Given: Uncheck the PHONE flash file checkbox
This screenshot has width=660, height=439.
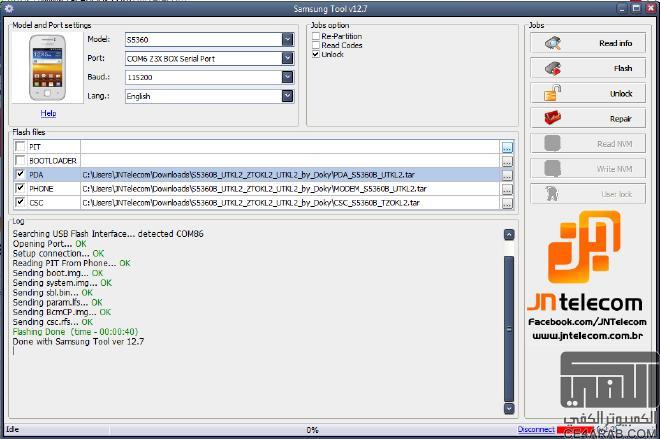Looking at the screenshot, I should 20,188.
